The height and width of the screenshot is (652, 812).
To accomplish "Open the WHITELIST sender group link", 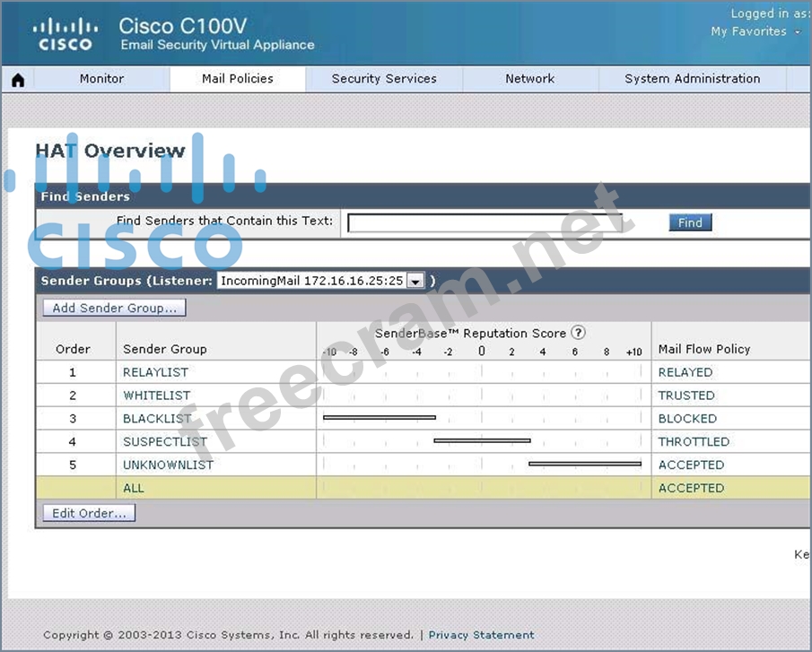I will (x=157, y=396).
